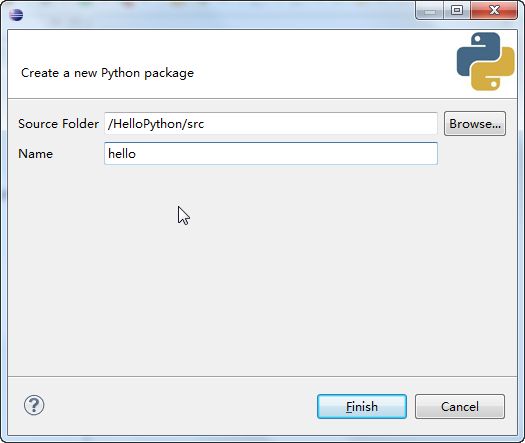
Task: Focus the Source Folder text field
Action: [271, 124]
